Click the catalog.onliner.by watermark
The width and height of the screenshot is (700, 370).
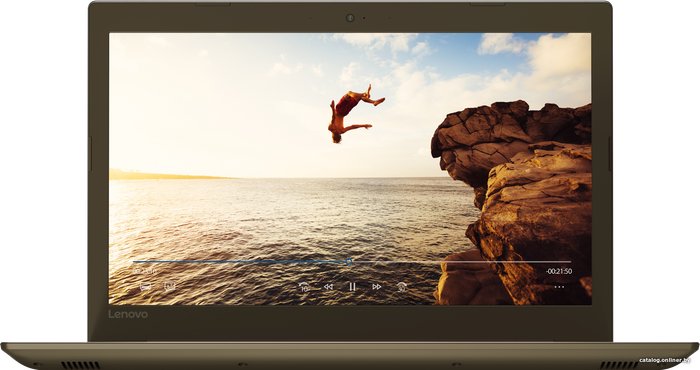click(x=665, y=360)
